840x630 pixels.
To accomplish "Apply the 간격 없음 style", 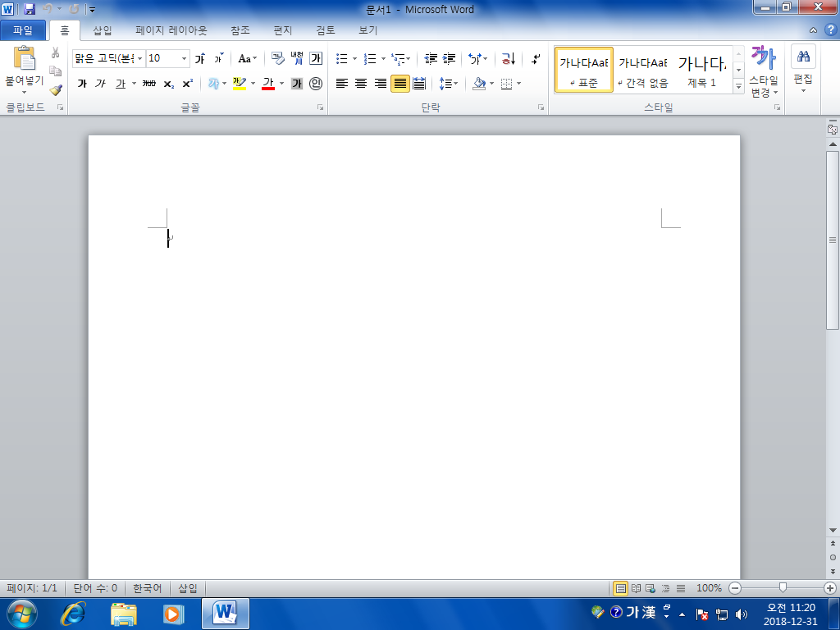I will [x=643, y=70].
